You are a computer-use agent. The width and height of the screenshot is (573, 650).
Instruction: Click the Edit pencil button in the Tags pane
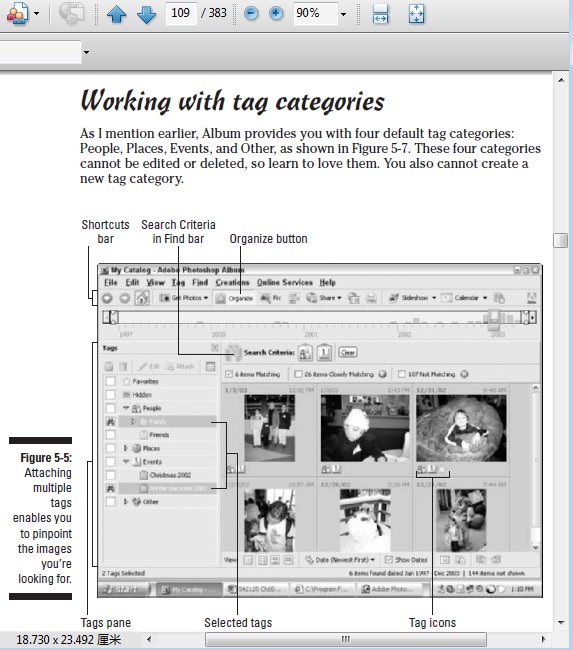click(x=149, y=366)
